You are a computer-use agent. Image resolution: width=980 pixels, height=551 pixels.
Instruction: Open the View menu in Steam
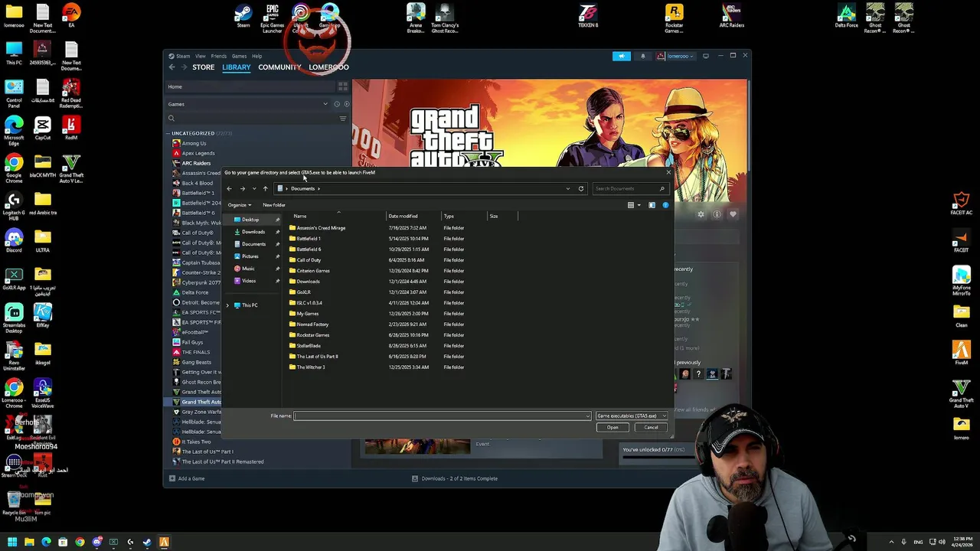tap(200, 56)
